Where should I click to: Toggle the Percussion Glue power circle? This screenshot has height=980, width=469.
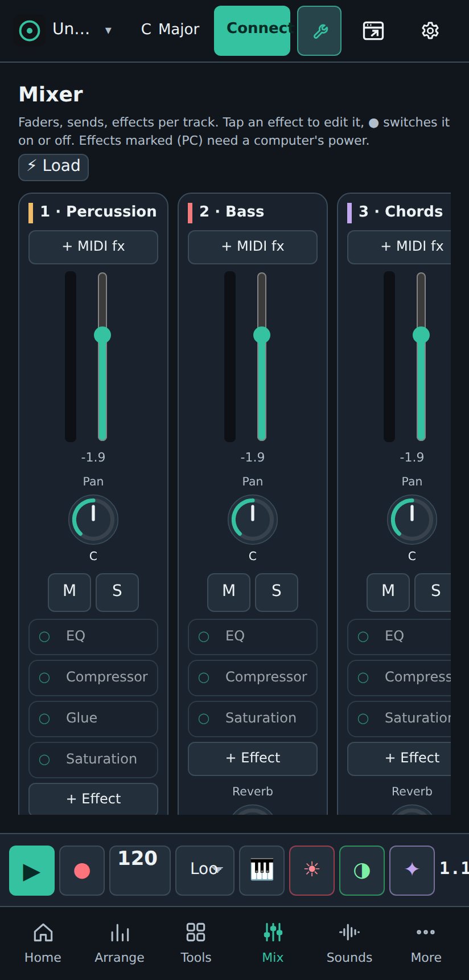(44, 719)
